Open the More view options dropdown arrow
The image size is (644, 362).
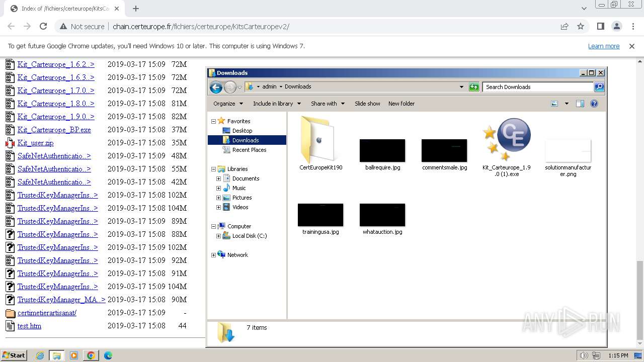[x=567, y=104]
